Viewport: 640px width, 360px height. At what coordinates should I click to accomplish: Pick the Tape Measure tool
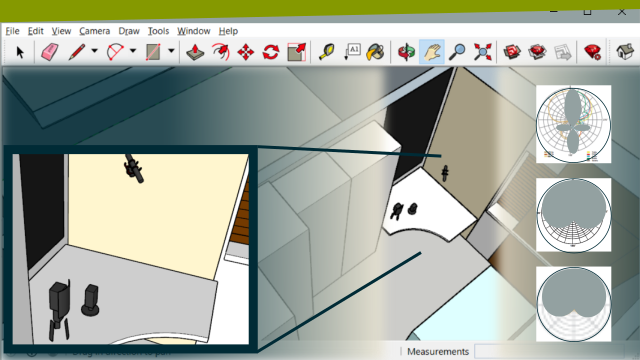(327, 52)
